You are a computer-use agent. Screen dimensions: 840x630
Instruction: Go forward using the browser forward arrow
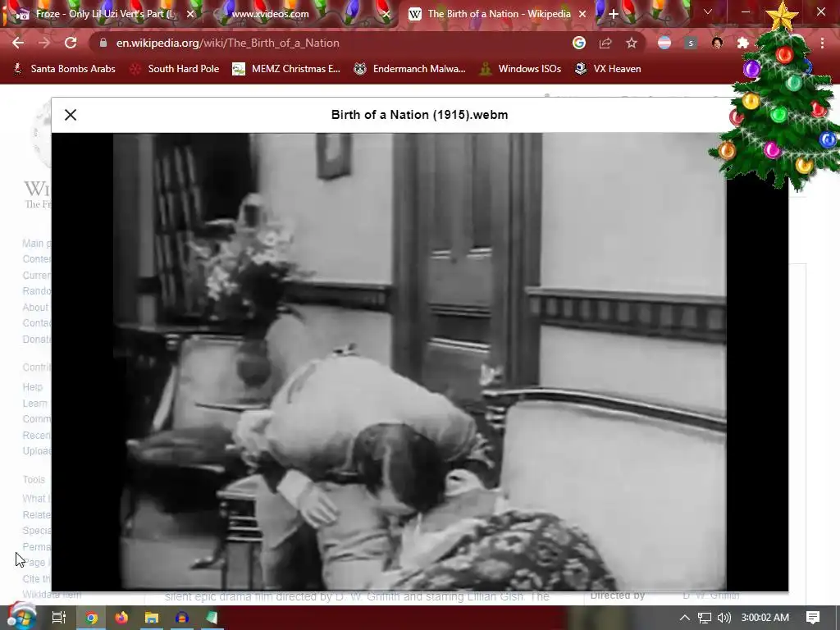click(x=44, y=43)
